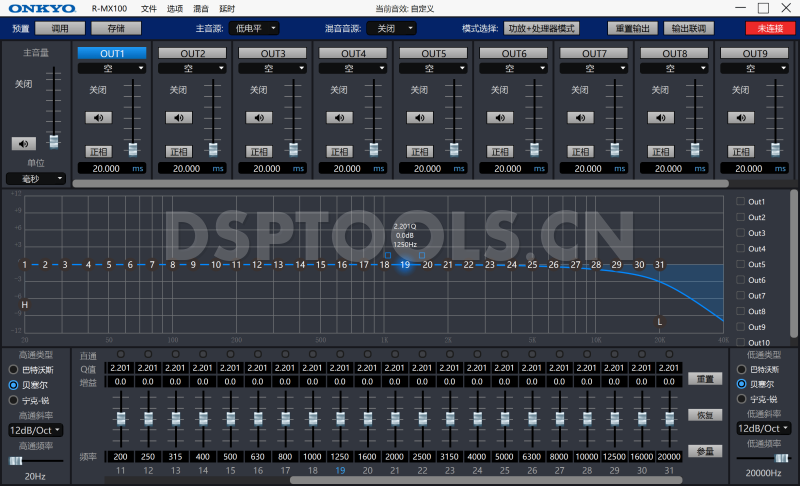The width and height of the screenshot is (800, 486).
Task: Expand the high-pass 12dB/Oct slope dropdown
Action: (x=35, y=430)
